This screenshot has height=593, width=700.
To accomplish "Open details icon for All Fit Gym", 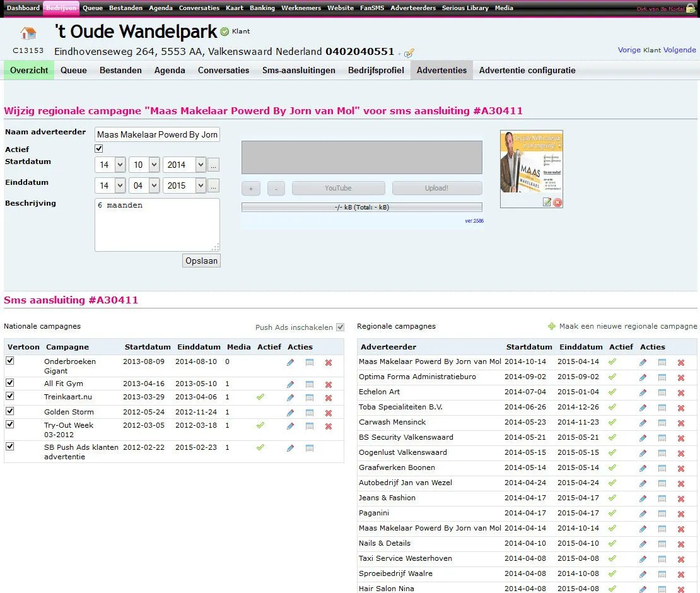I will [310, 384].
